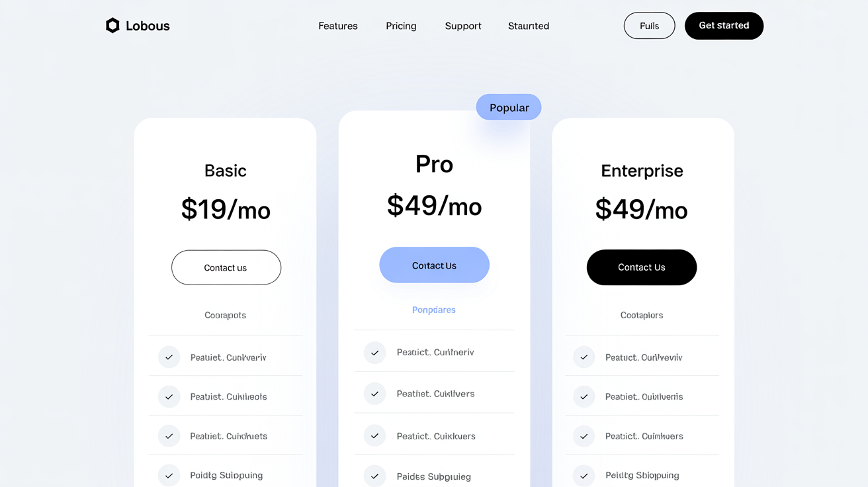Open the Support nav menu
The height and width of the screenshot is (487, 868).
(x=462, y=26)
